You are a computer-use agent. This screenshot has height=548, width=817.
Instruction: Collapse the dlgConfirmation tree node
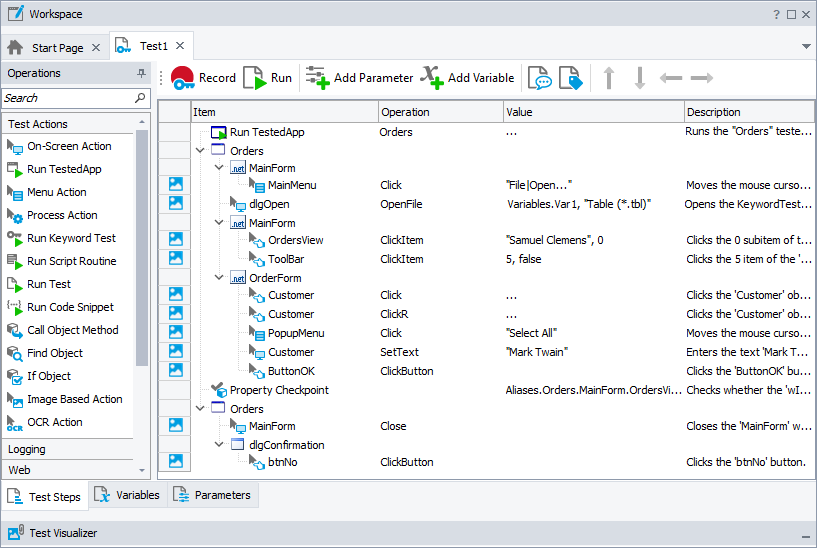219,445
